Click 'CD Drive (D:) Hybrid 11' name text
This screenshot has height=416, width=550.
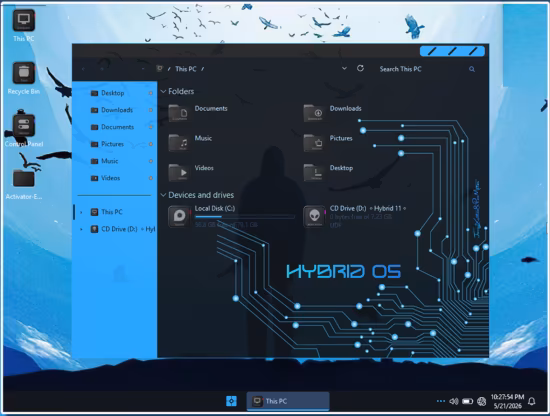pos(368,208)
